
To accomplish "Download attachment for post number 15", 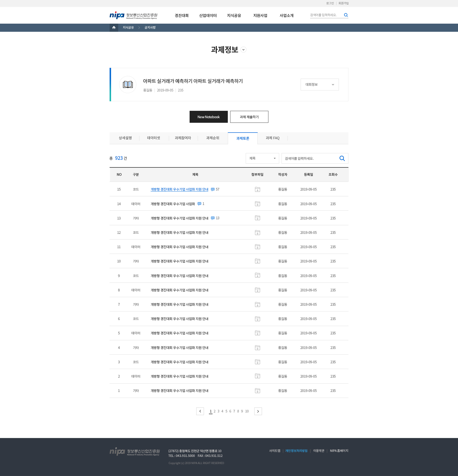I will (257, 190).
